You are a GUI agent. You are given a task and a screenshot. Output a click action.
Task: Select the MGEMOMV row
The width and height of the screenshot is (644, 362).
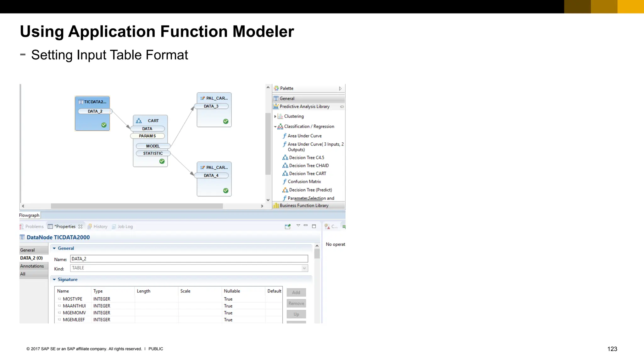pyautogui.click(x=168, y=313)
